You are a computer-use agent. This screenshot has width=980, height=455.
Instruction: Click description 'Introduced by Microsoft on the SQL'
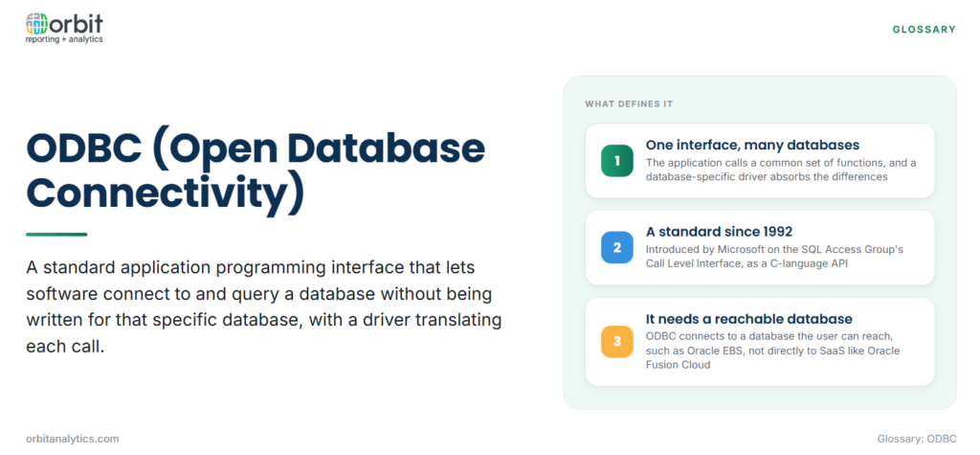[774, 256]
